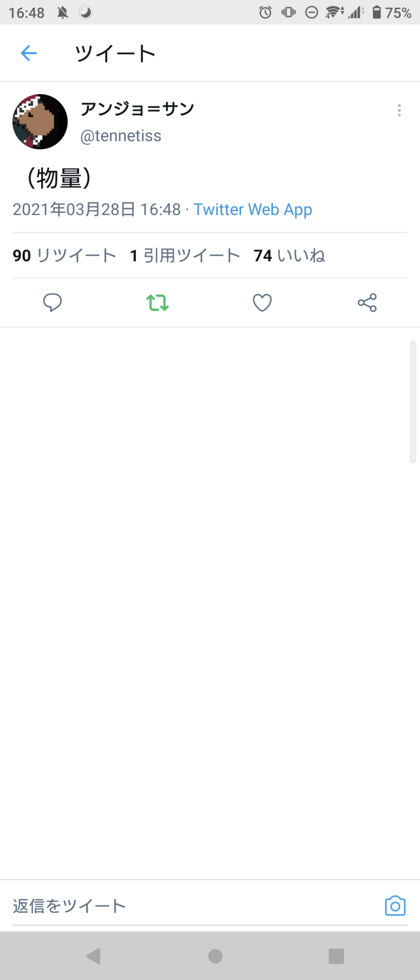Image resolution: width=420 pixels, height=980 pixels.
Task: Toggle the green retweet icon
Action: pyautogui.click(x=157, y=302)
